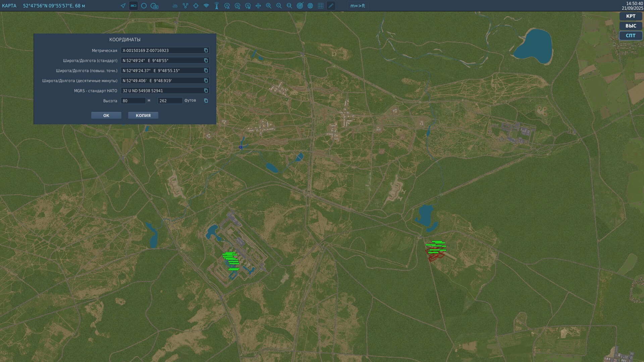Toggle the ruler measurement tool
Screen dimensions: 644x362
tap(133, 6)
